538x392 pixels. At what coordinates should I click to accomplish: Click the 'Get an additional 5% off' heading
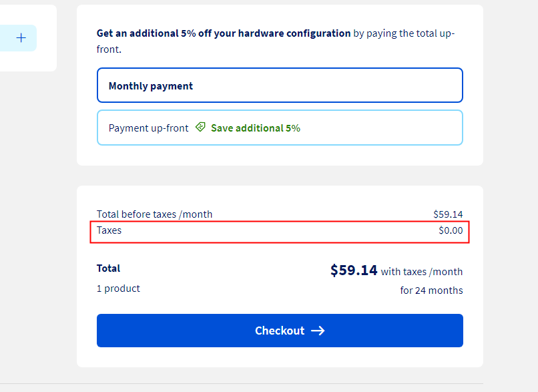(x=224, y=33)
